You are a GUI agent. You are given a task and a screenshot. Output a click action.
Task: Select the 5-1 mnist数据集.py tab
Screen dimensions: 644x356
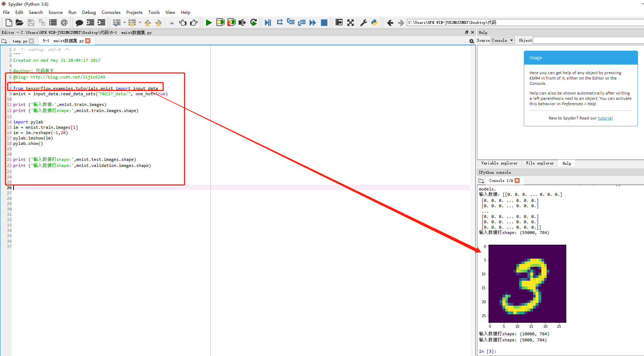(63, 41)
